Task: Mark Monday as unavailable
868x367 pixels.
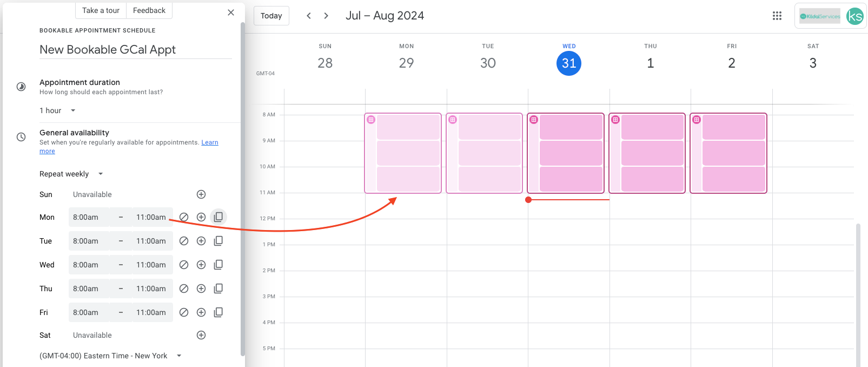Action: click(x=184, y=217)
